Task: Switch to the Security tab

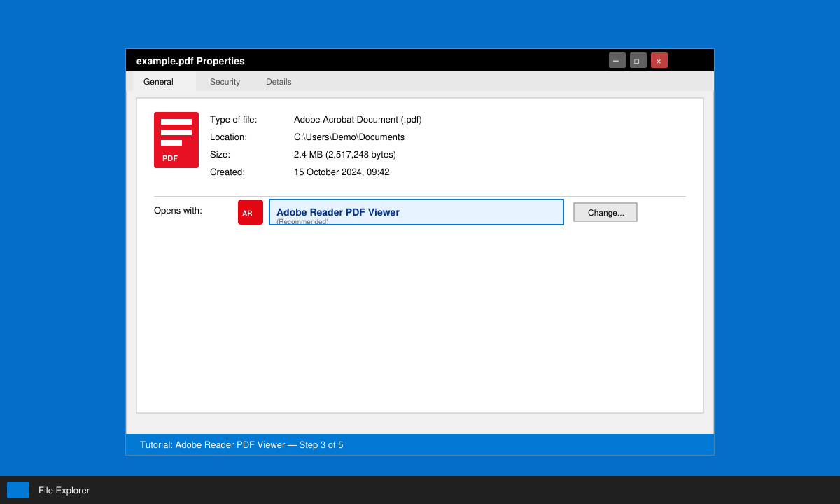Action: point(225,82)
